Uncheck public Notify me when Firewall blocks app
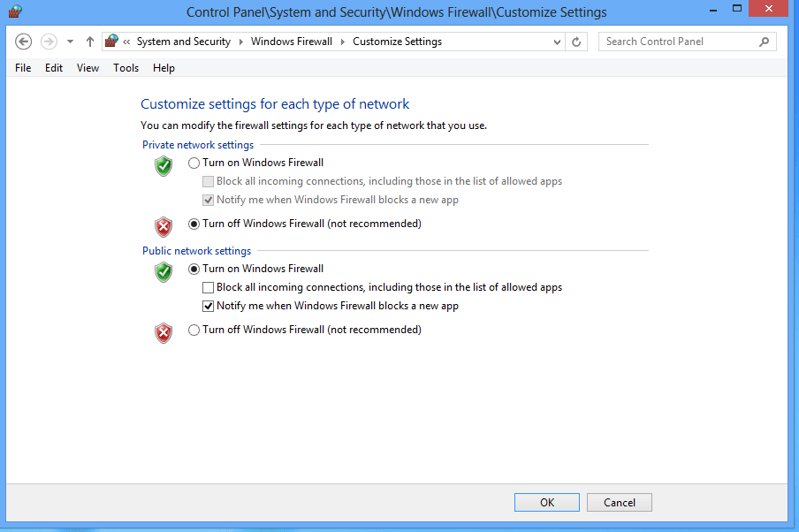799x532 pixels. (x=209, y=306)
